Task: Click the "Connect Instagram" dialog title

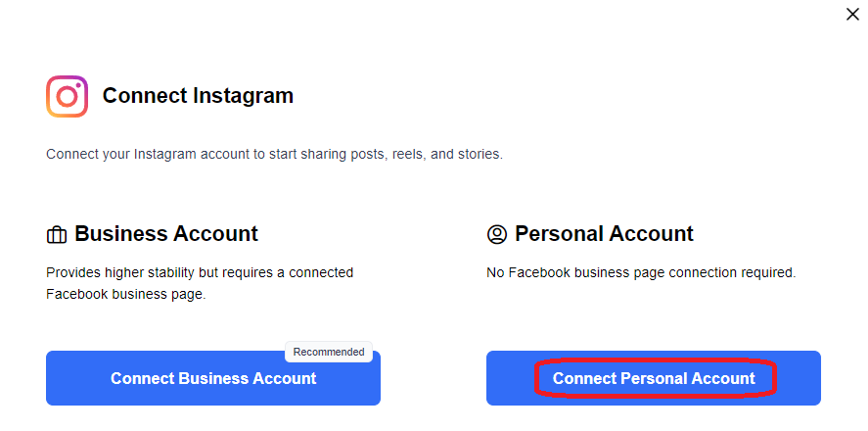Action: pos(198,96)
